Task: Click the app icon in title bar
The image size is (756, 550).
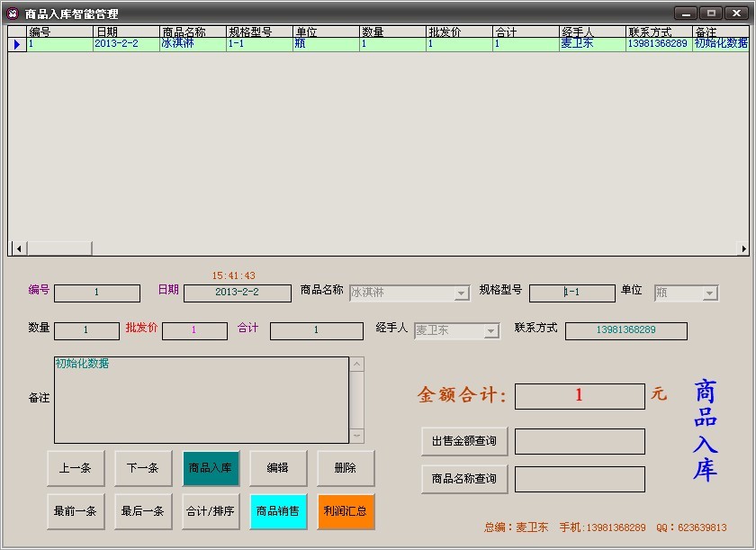Action: click(x=13, y=14)
